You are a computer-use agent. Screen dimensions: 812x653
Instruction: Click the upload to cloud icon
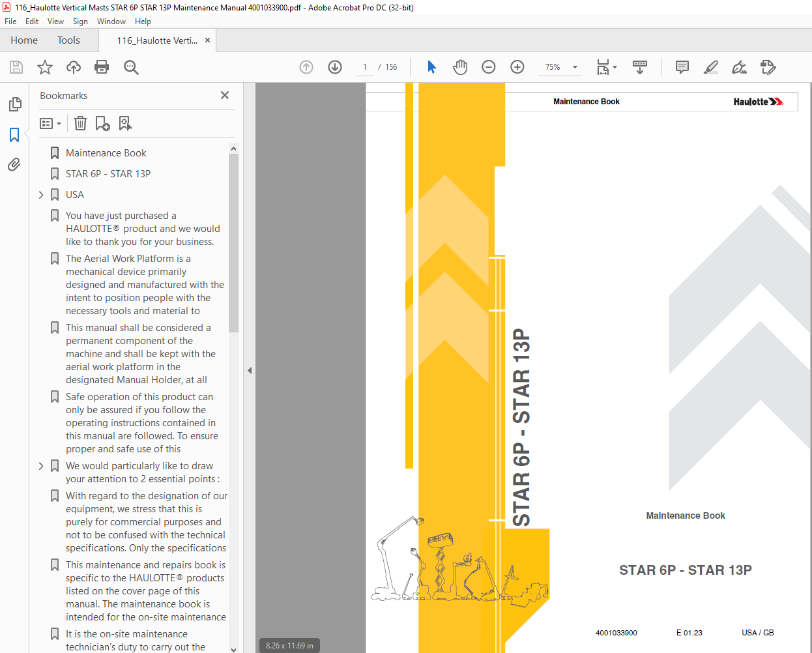(74, 67)
